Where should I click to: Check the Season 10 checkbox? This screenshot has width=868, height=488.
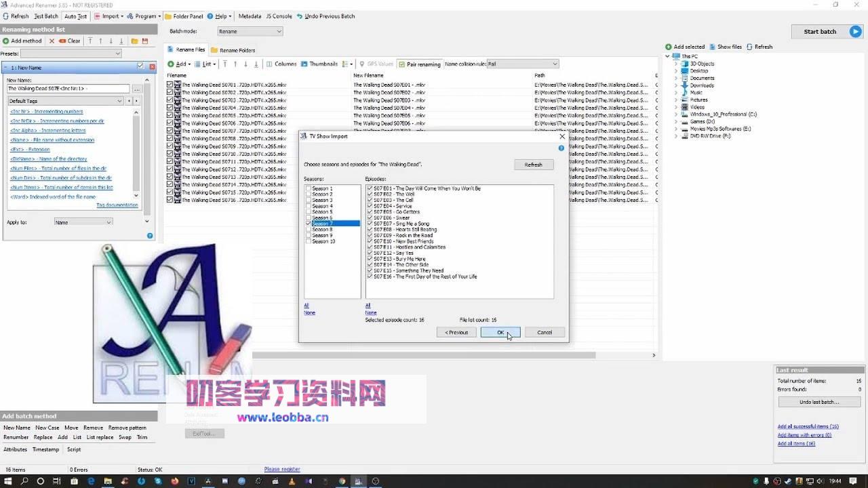click(x=309, y=241)
